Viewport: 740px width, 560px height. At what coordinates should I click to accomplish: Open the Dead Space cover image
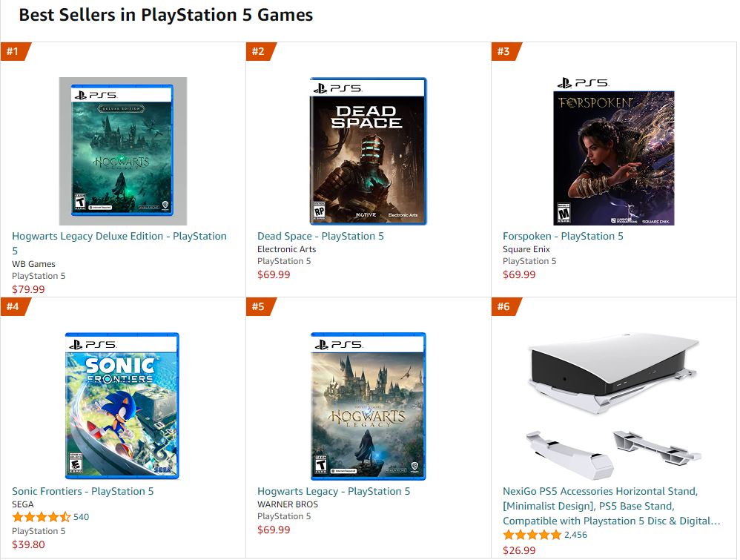point(368,151)
